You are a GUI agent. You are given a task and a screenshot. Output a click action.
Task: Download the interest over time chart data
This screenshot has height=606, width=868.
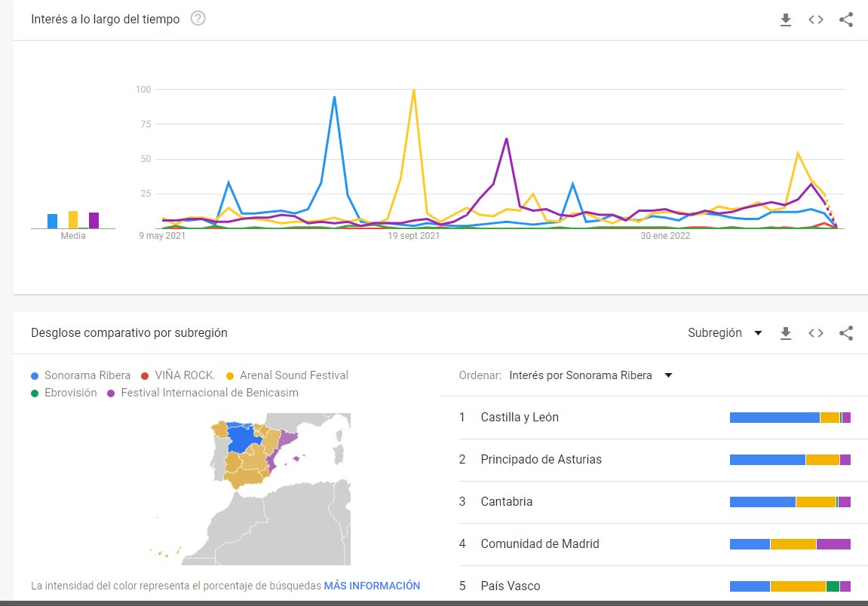786,20
